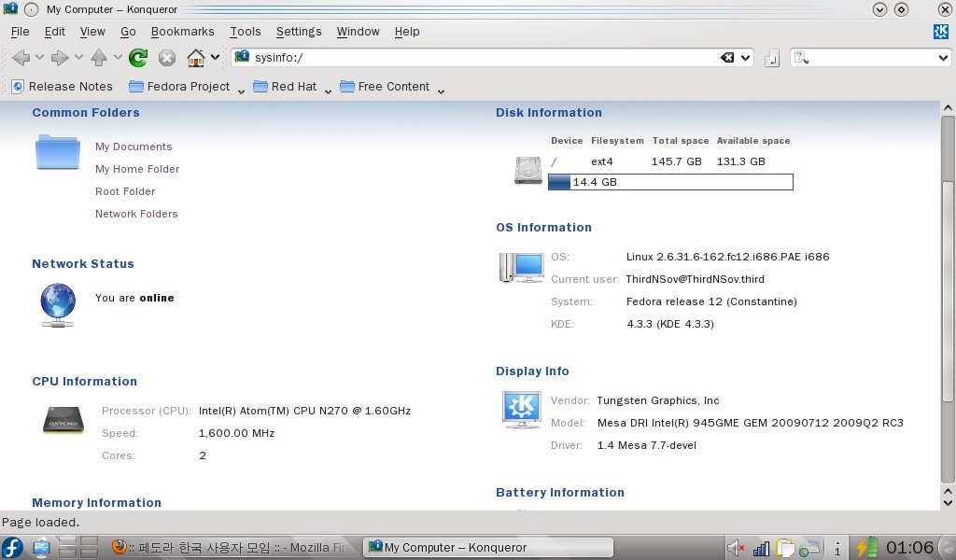This screenshot has height=560, width=956.
Task: Click the Back navigation arrow
Action: point(21,58)
